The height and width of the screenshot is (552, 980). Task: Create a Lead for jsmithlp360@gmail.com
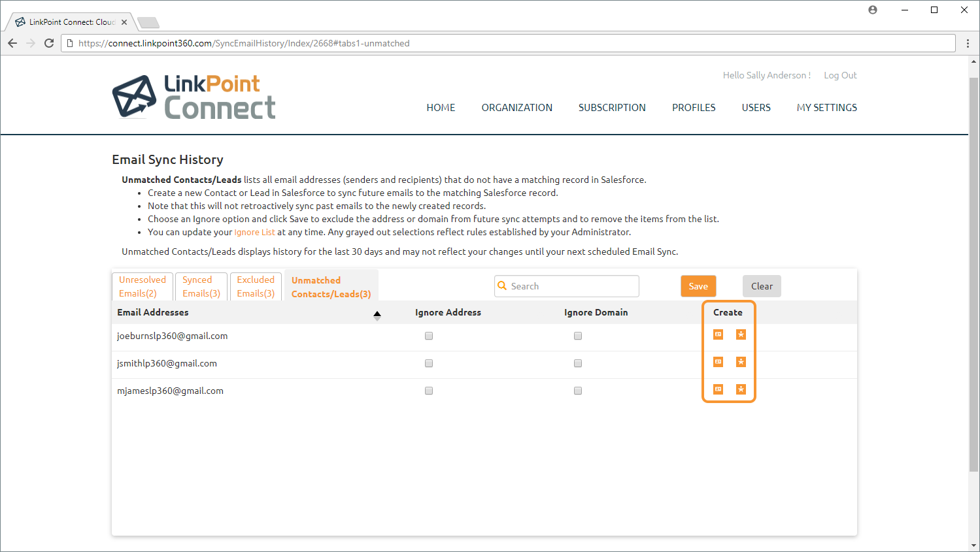[741, 362]
